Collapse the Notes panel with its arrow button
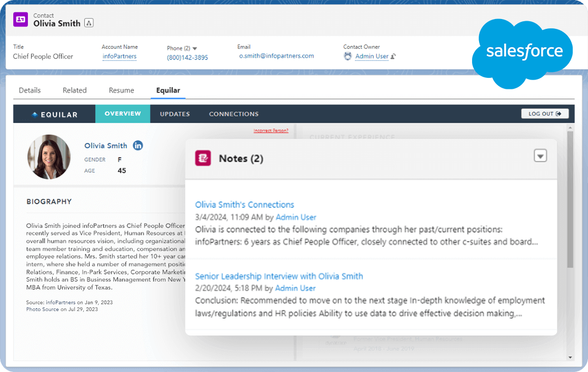This screenshot has height=372, width=588. tap(540, 155)
